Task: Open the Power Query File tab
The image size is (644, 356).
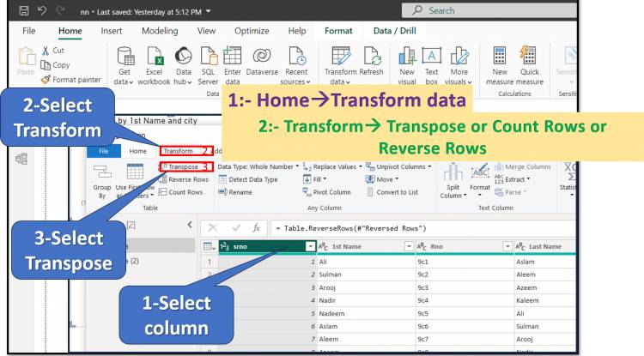Action: click(x=104, y=151)
